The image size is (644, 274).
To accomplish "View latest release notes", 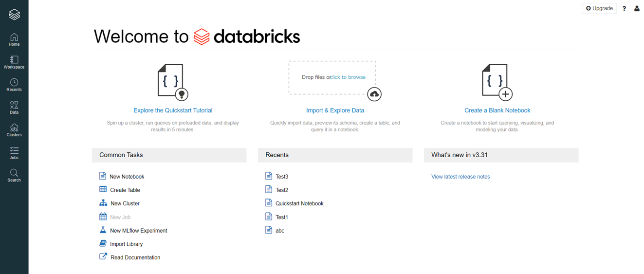I will click(460, 177).
